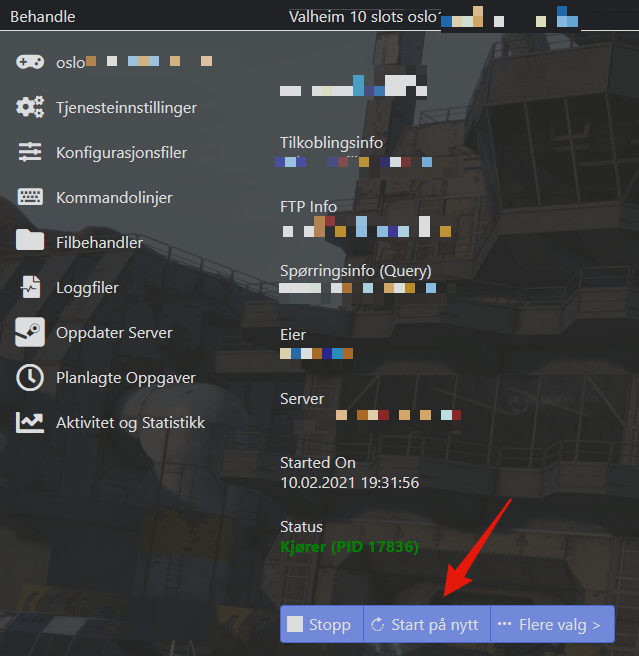
Task: Click the Status label
Action: pos(301,527)
